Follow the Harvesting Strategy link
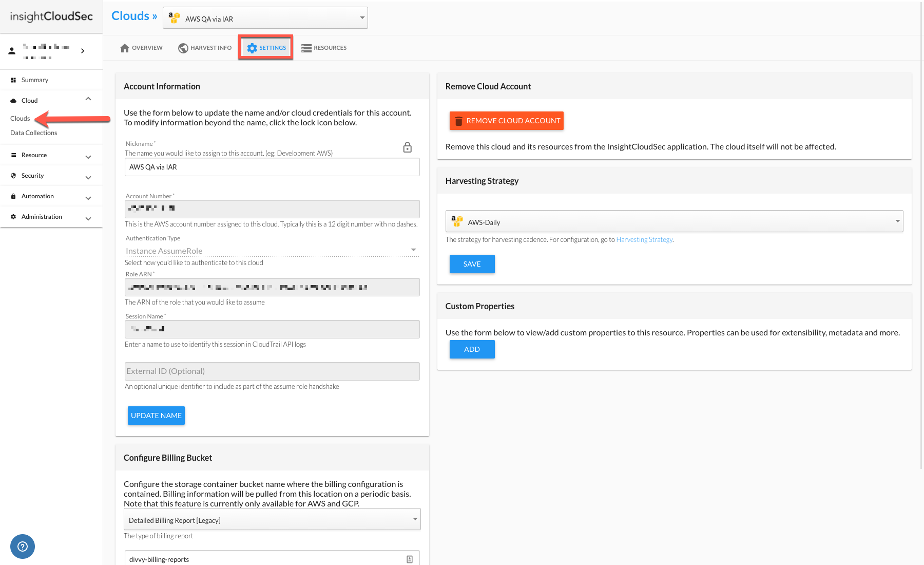Viewport: 924px width, 565px height. pos(644,239)
